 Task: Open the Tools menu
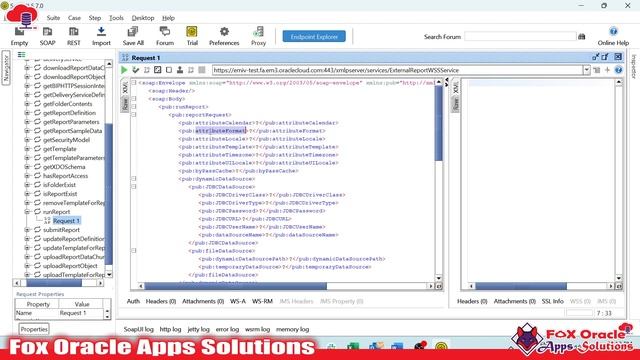pyautogui.click(x=116, y=18)
